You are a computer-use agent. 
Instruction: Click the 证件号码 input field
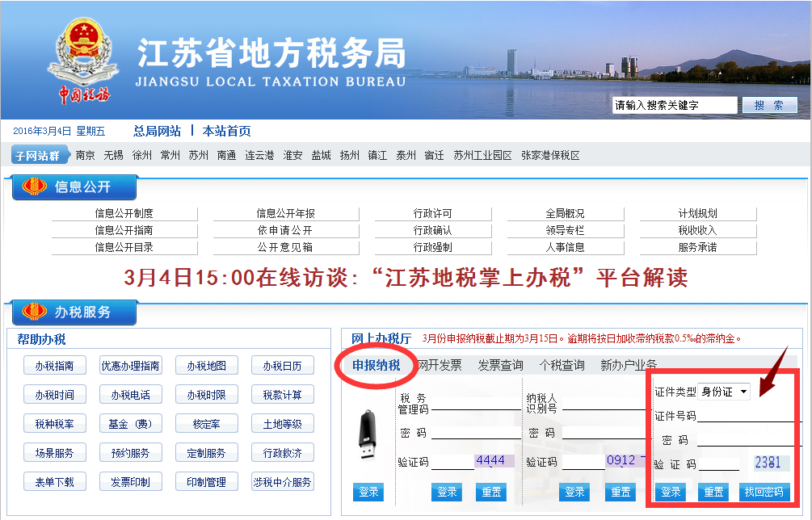(746, 415)
